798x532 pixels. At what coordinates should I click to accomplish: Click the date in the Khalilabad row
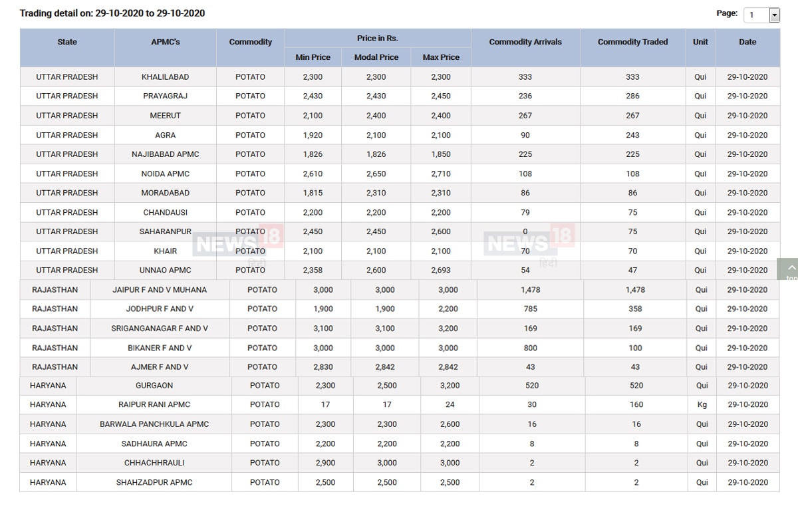pos(747,77)
